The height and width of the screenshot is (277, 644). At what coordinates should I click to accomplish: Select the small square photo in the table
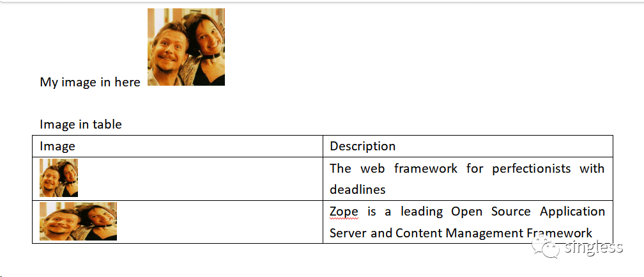pos(59,178)
